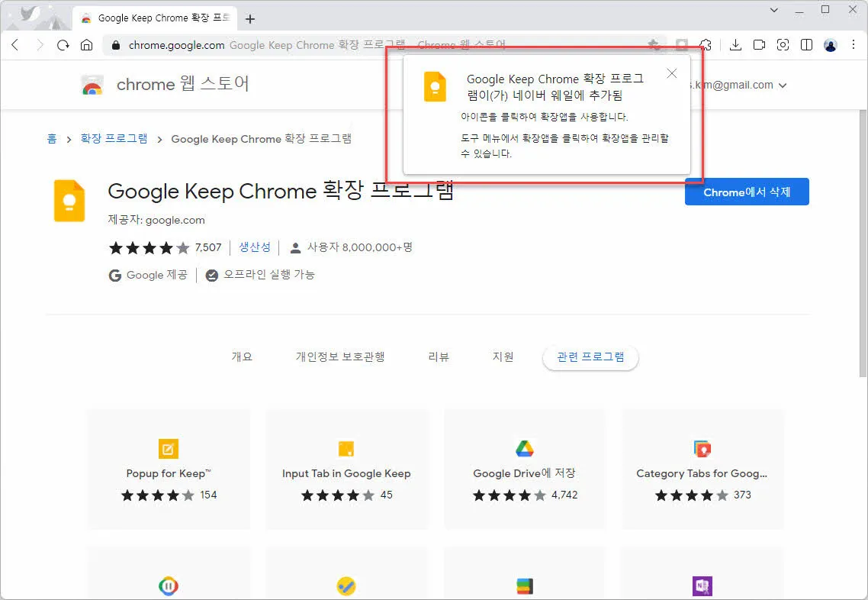The image size is (868, 600).
Task: Click the screen recording toolbar icon
Action: 759,45
